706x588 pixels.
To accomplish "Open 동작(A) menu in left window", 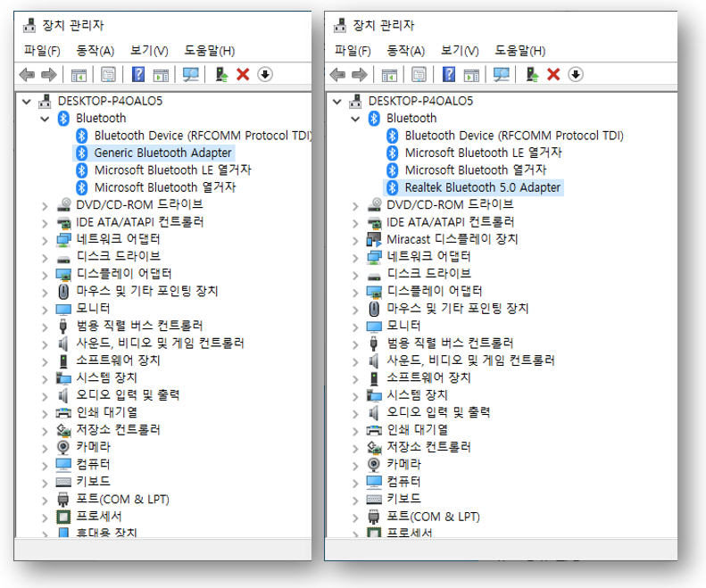I will click(95, 51).
